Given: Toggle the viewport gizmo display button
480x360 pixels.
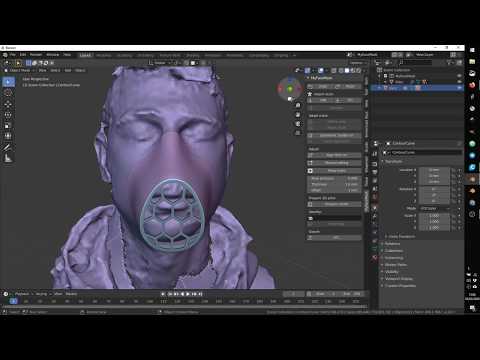Looking at the screenshot, I should pos(307,70).
